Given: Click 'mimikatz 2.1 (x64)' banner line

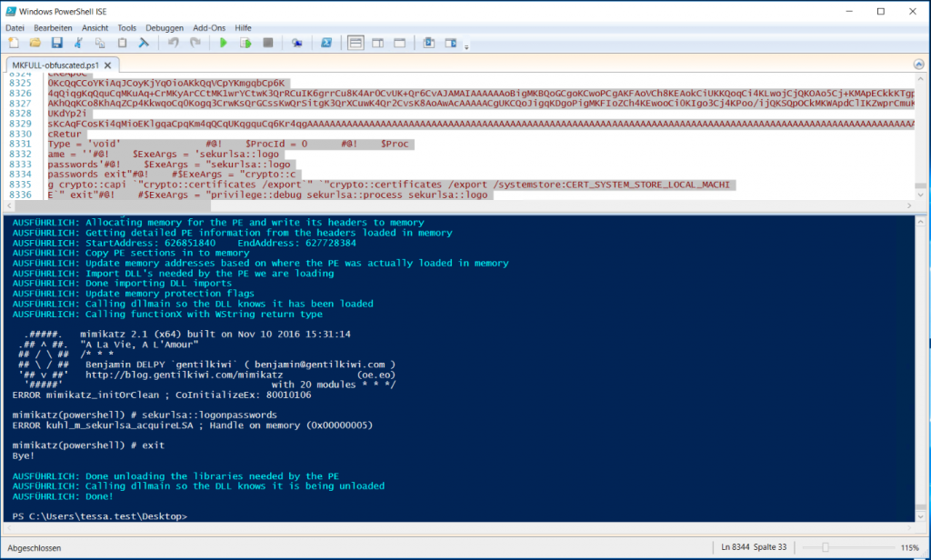Looking at the screenshot, I should pyautogui.click(x=215, y=334).
